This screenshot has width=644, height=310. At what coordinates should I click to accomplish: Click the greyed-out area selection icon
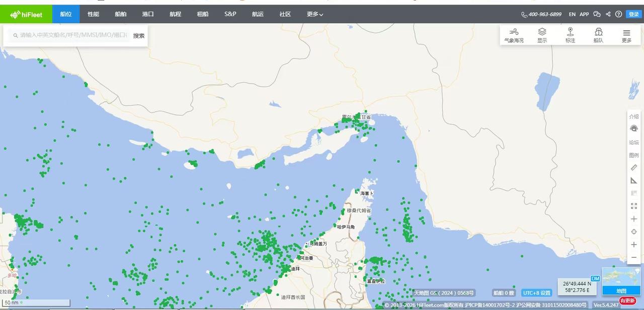(634, 193)
